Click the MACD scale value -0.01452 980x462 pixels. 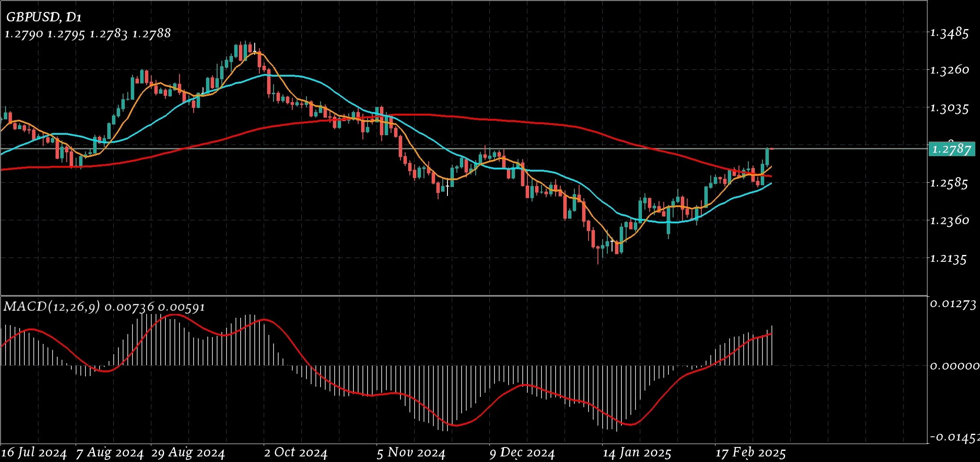(x=954, y=437)
